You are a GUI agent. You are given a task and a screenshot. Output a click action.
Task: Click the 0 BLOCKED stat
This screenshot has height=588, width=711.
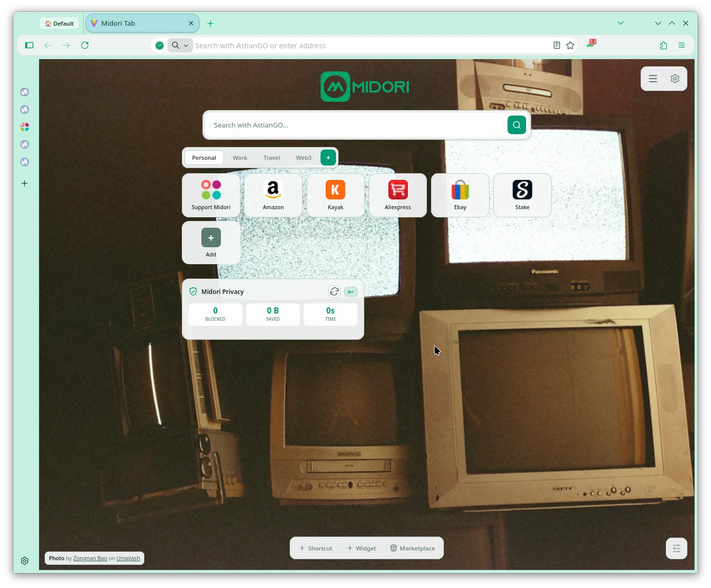[215, 314]
